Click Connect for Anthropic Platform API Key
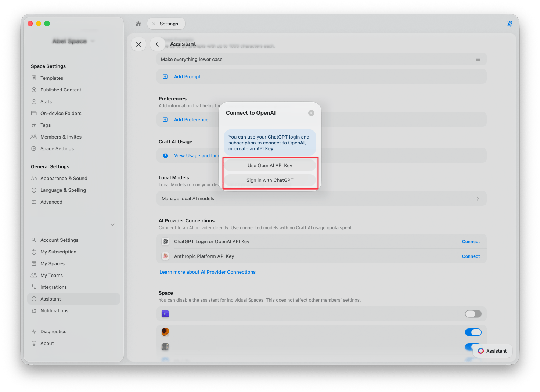This screenshot has height=392, width=540. [x=471, y=256]
